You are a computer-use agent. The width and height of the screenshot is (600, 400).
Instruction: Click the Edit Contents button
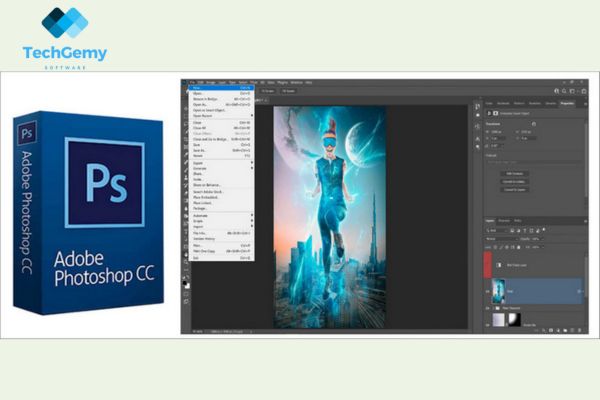515,174
